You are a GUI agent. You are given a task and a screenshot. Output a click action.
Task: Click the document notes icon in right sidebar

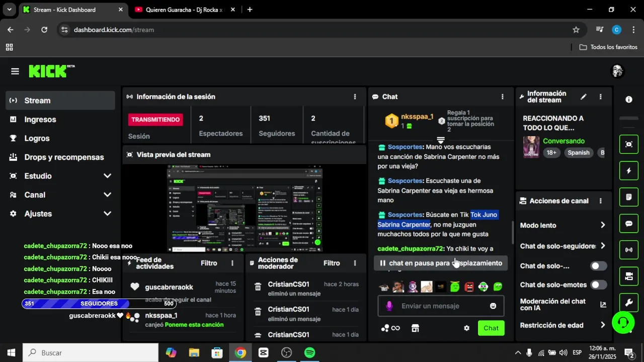pyautogui.click(x=629, y=197)
